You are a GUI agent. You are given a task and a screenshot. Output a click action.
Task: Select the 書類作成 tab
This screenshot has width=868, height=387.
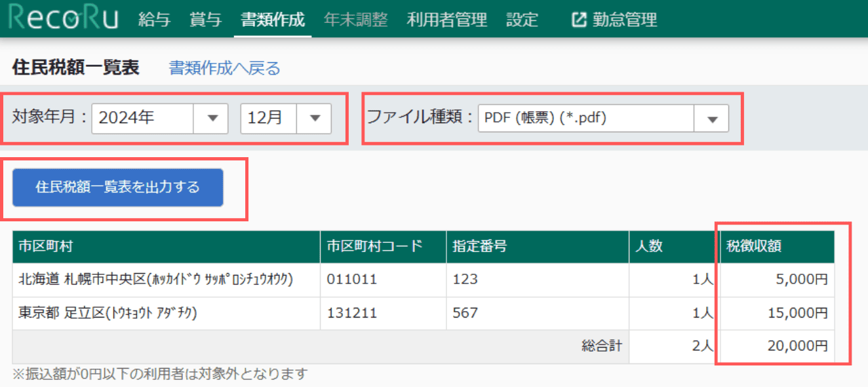coord(273,20)
